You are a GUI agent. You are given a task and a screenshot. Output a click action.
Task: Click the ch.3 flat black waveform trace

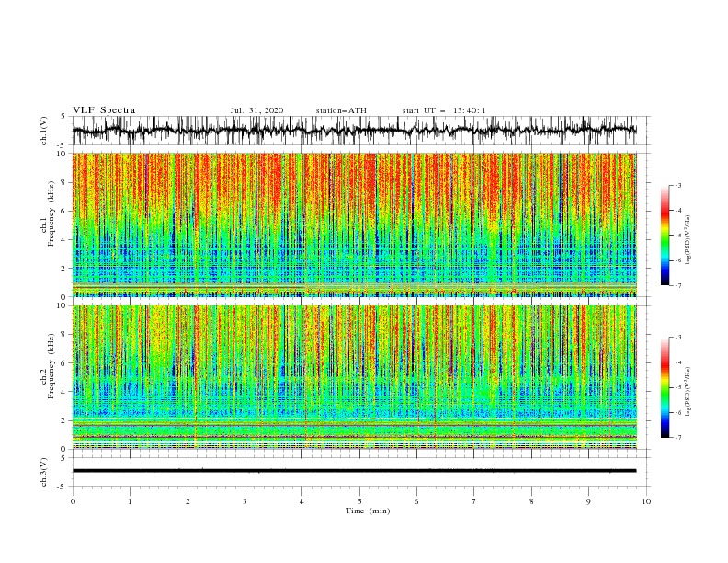coord(354,471)
